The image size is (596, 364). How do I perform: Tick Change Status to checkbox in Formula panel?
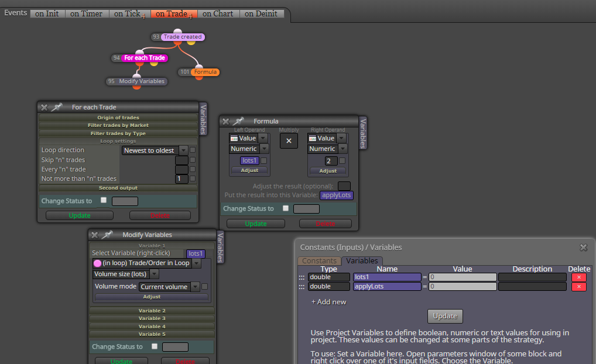point(286,208)
